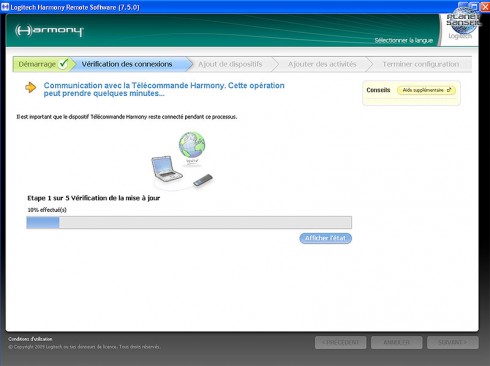
Task: Click the Harmony logo in header
Action: pyautogui.click(x=49, y=31)
